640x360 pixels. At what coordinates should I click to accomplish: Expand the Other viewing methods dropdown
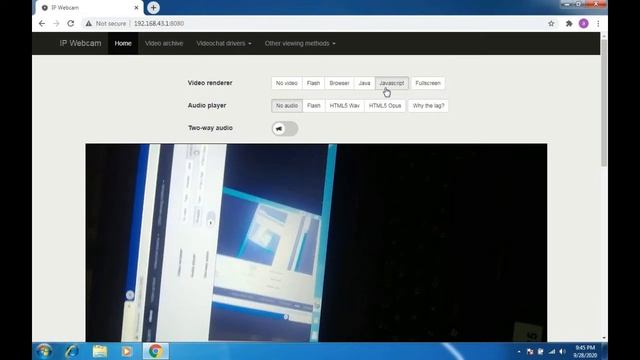tap(300, 43)
